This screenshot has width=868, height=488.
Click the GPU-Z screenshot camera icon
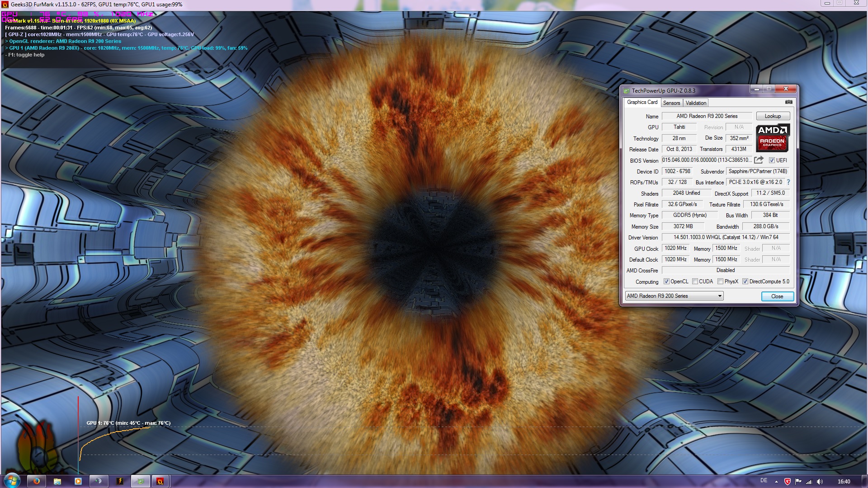(788, 102)
